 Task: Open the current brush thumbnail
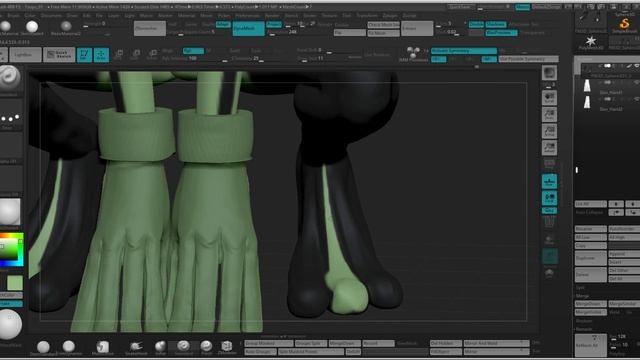pos(10,78)
